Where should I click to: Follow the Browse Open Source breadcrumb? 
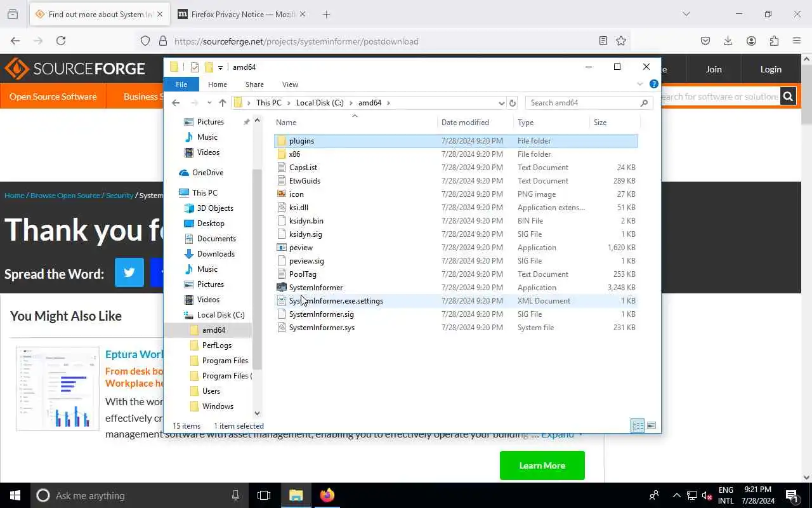tap(65, 196)
